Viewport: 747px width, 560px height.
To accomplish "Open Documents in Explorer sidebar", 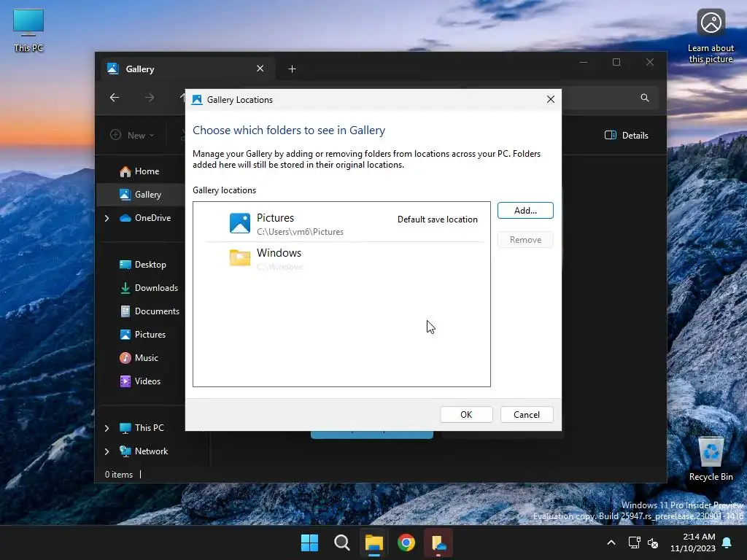I will (x=150, y=311).
